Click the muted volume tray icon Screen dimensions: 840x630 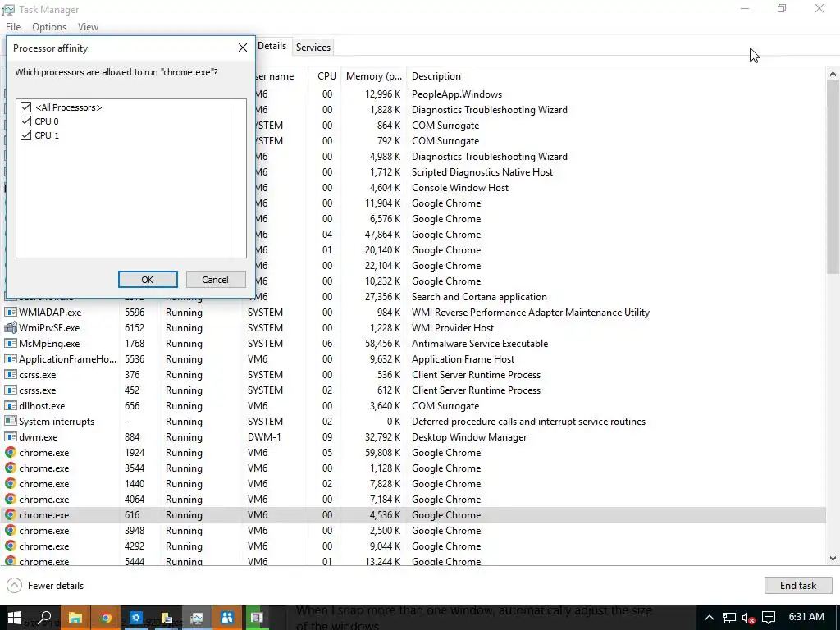[748, 618]
